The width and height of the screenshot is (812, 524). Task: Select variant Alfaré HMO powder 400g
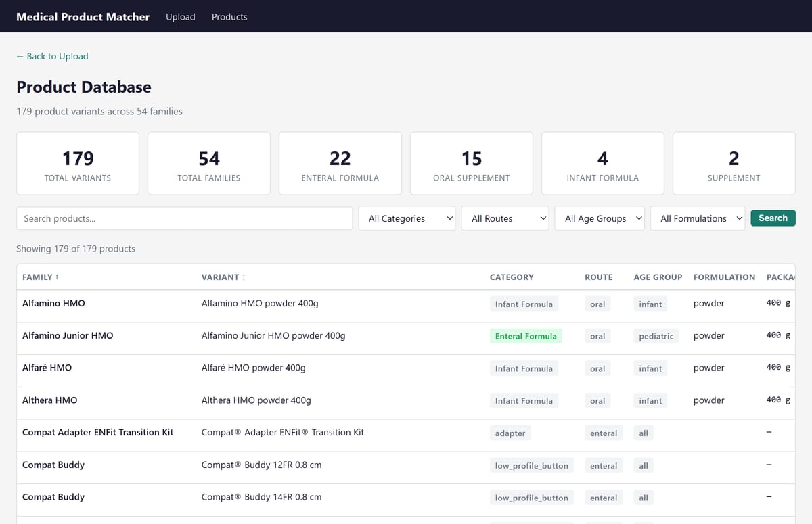coord(254,368)
